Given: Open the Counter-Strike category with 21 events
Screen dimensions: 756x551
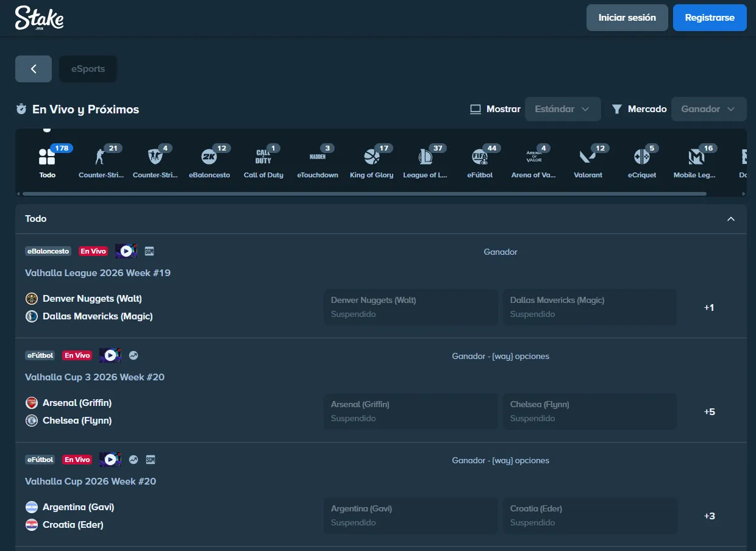Looking at the screenshot, I should tap(101, 162).
